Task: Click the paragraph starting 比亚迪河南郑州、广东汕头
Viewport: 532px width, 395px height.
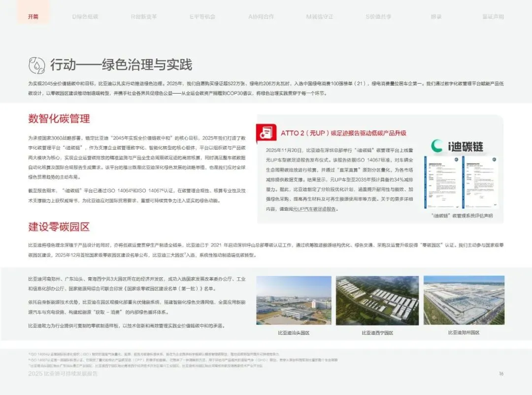Action: [137, 284]
